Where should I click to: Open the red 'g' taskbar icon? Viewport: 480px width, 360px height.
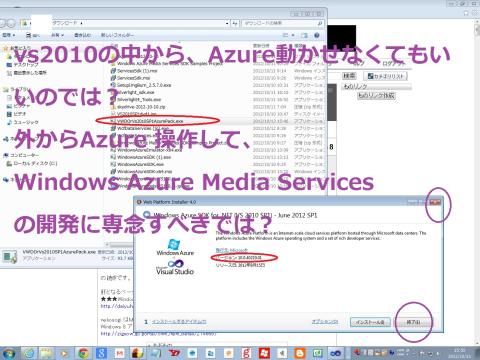tap(246, 353)
